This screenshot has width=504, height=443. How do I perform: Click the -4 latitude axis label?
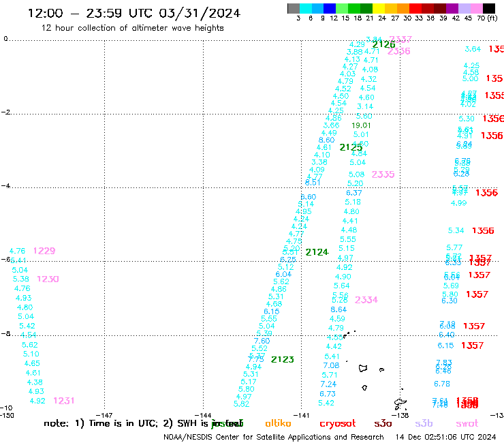pos(5,186)
